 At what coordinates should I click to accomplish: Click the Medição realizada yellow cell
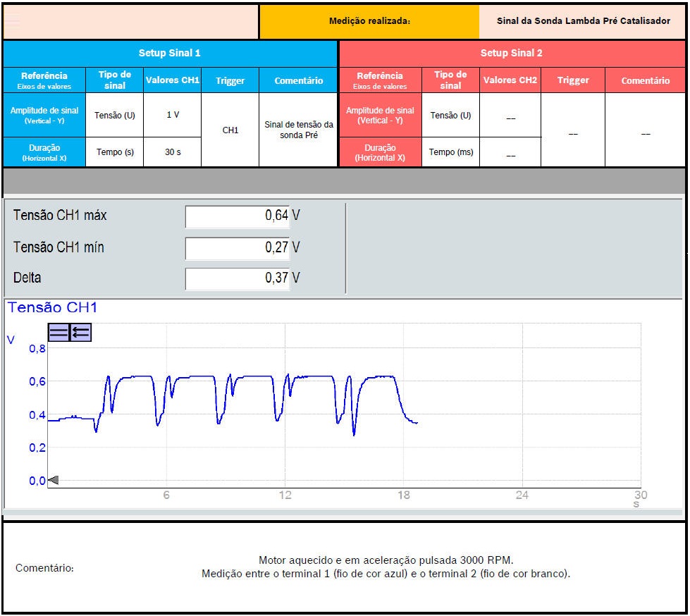click(369, 21)
